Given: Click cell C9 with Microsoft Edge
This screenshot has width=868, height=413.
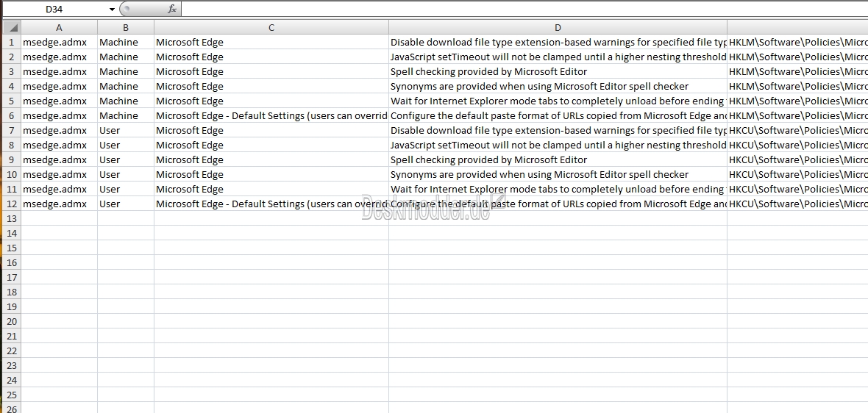Looking at the screenshot, I should pos(271,159).
